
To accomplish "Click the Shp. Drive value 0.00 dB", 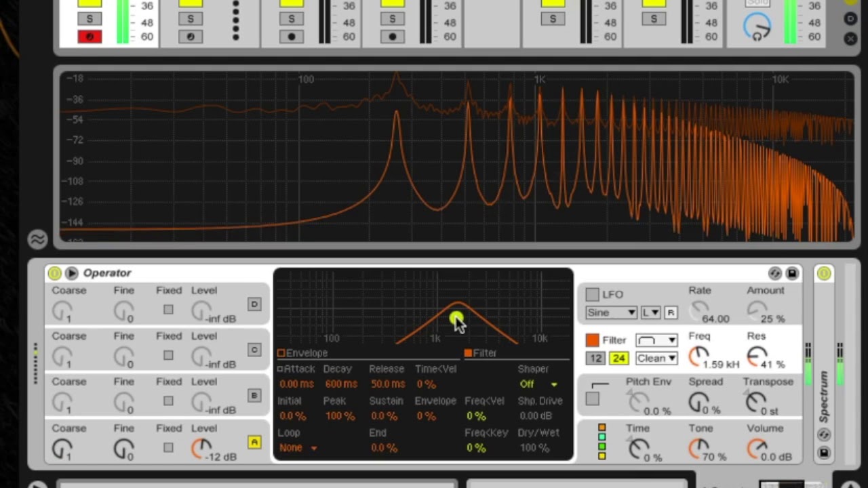I will click(x=536, y=416).
